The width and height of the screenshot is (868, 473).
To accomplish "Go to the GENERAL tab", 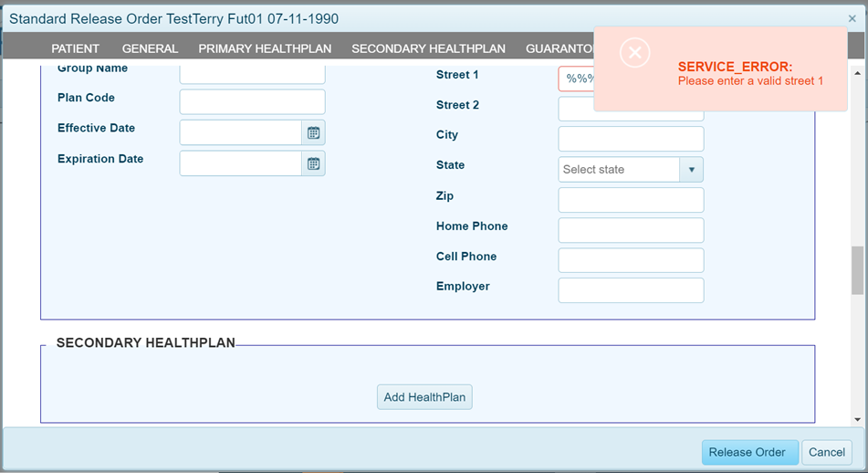I will point(150,48).
